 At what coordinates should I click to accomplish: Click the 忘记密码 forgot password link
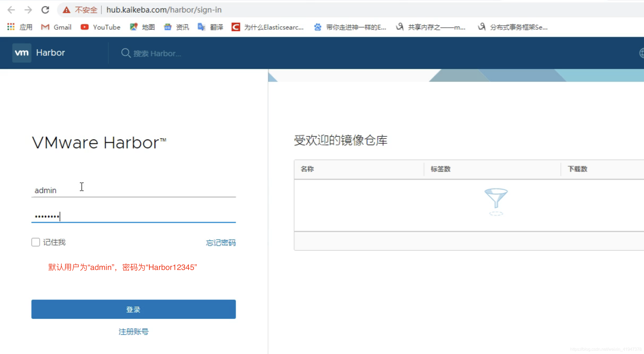(221, 243)
